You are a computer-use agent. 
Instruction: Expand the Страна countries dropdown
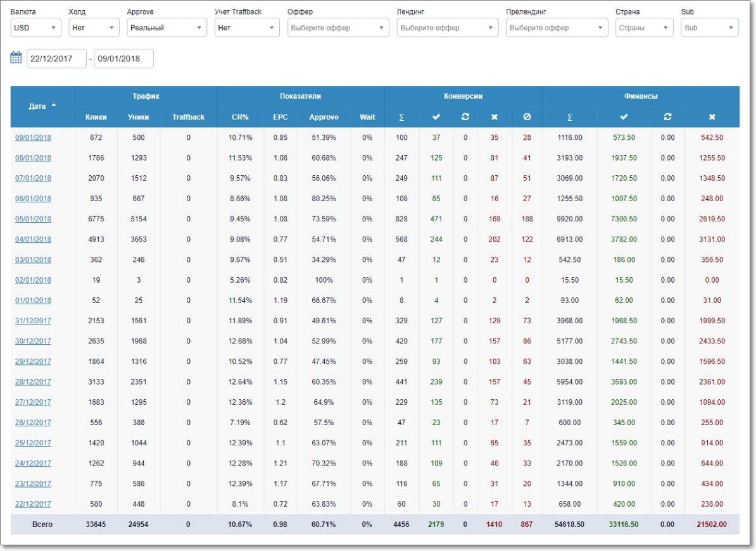(x=644, y=27)
